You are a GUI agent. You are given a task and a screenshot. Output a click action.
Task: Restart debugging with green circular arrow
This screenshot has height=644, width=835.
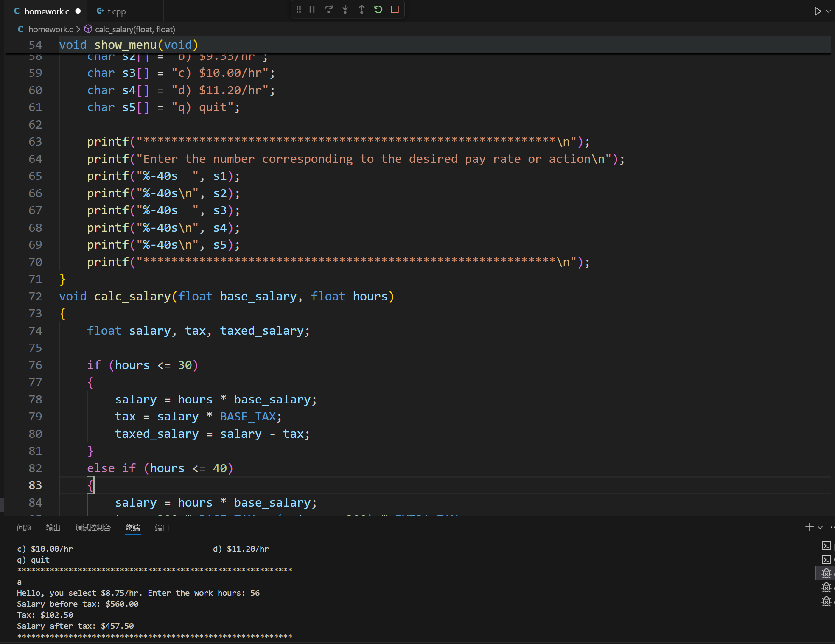[378, 9]
